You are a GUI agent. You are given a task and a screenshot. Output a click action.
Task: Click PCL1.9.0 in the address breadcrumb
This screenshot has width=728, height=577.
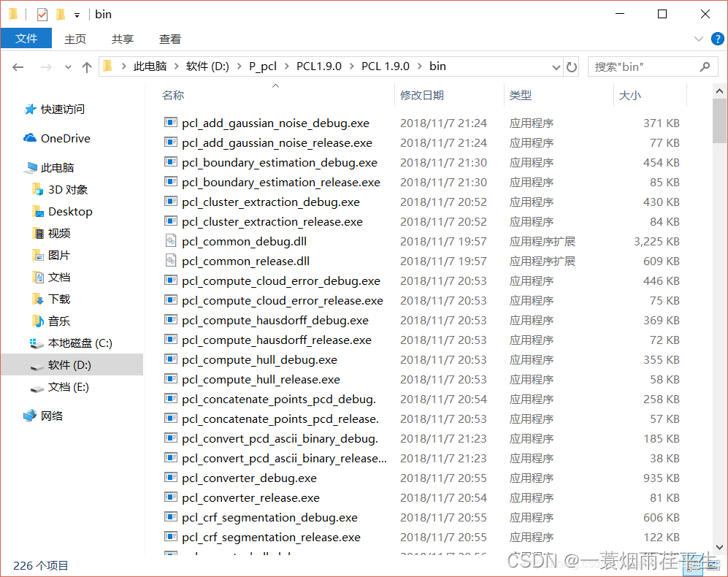click(319, 66)
